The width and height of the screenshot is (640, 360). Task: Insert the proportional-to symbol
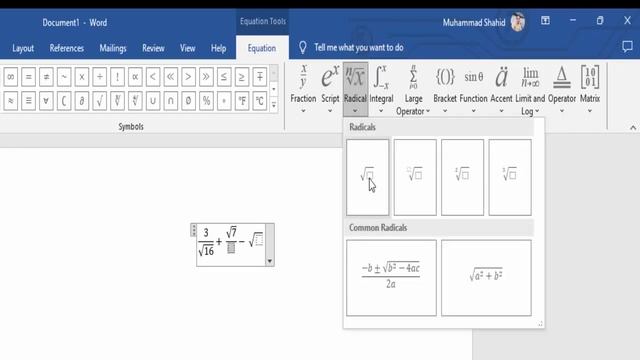pyautogui.click(x=135, y=77)
